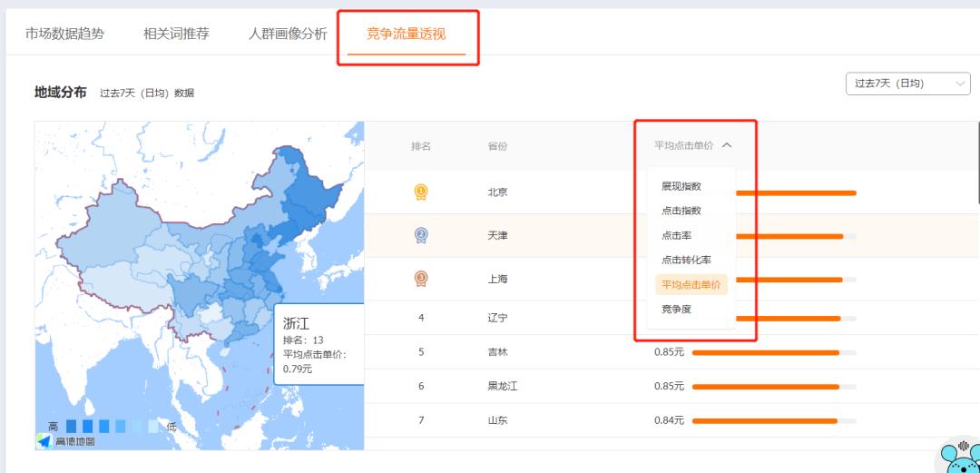Switch to the 相关词推荐 tab
Image resolution: width=980 pixels, height=473 pixels.
(176, 34)
